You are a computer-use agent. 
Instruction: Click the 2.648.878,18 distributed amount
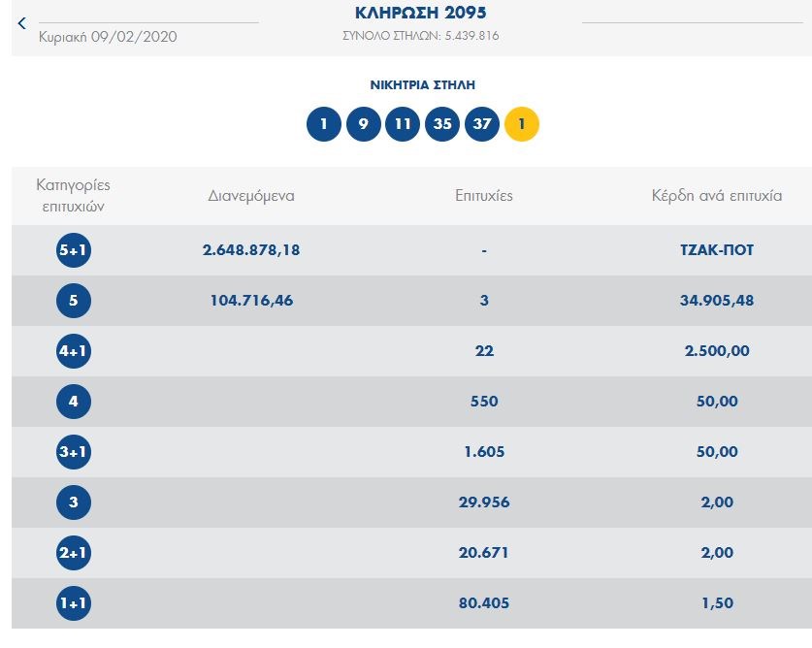pos(251,250)
